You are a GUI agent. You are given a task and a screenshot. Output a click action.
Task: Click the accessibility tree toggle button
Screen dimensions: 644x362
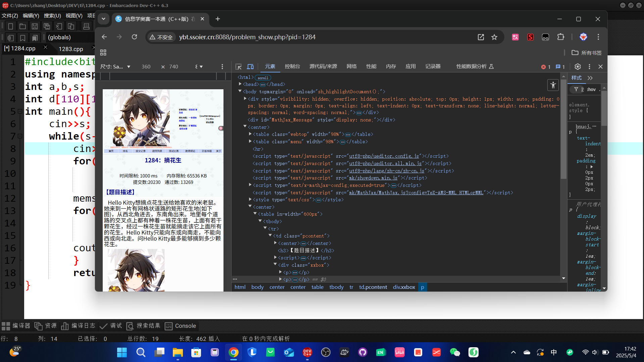coord(553,85)
